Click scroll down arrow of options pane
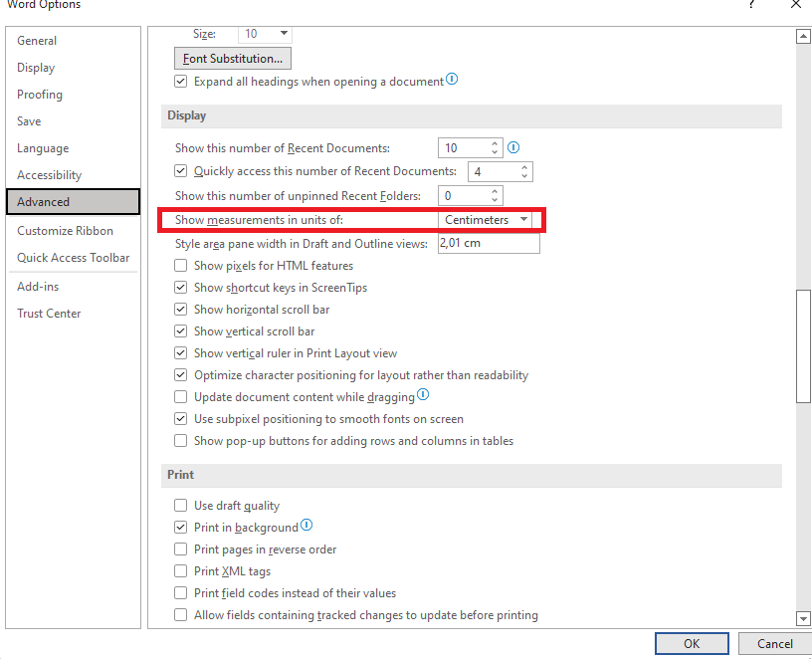 [x=803, y=618]
